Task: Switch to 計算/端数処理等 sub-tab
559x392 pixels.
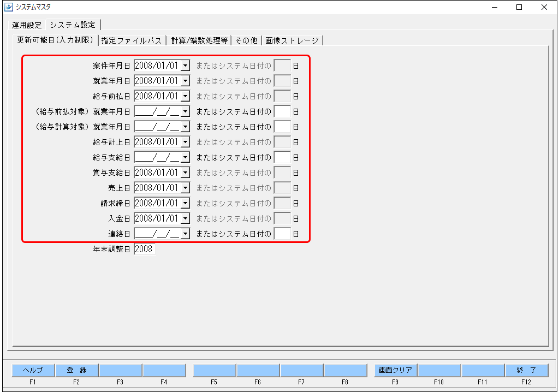Action: pos(199,40)
